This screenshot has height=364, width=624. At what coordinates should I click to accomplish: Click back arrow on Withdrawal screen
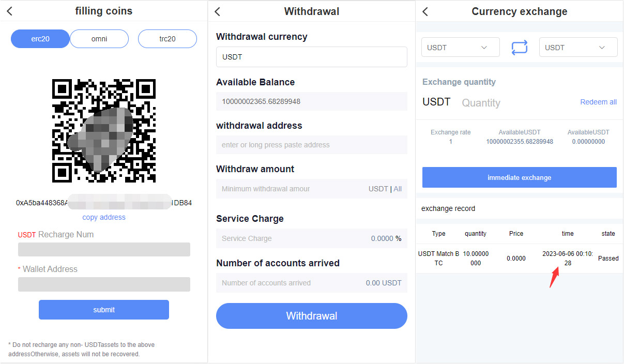tap(218, 11)
